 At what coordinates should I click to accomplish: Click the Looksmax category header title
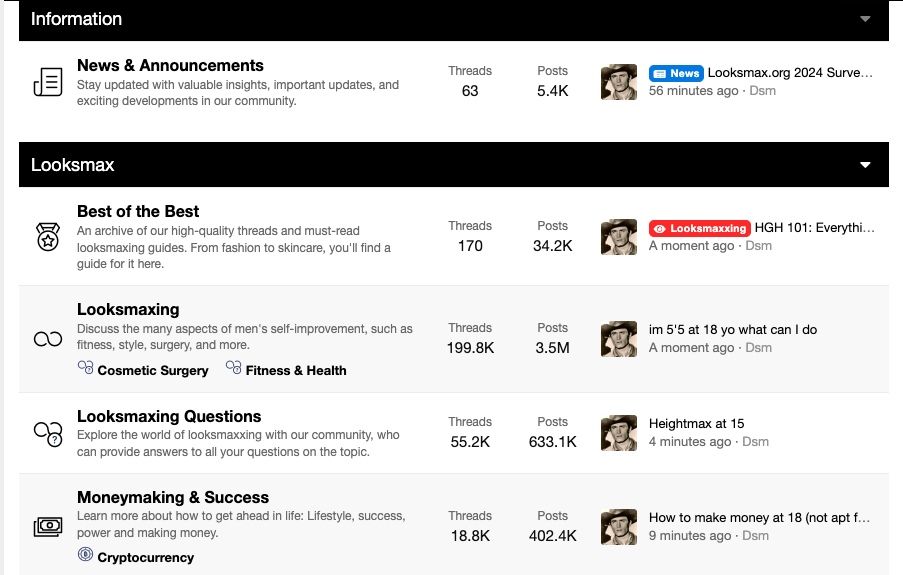point(72,165)
